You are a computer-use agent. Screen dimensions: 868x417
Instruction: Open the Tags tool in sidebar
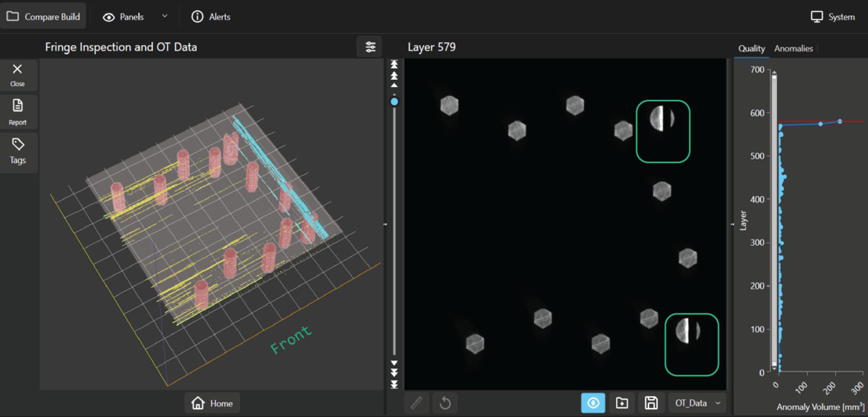pyautogui.click(x=18, y=151)
